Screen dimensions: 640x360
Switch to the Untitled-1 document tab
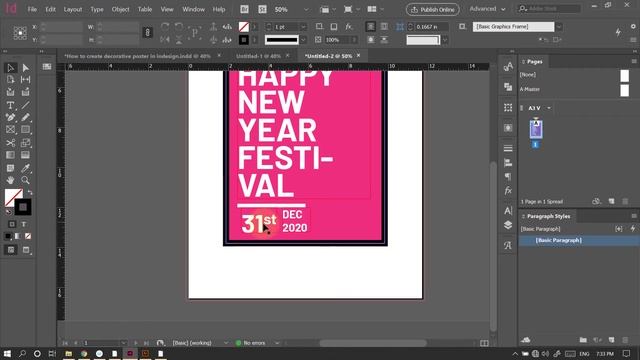(258, 56)
